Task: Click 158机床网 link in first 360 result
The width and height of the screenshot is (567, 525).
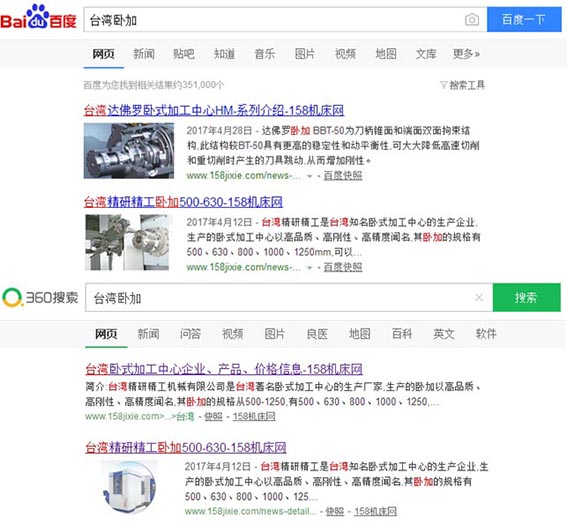Action: tap(254, 417)
